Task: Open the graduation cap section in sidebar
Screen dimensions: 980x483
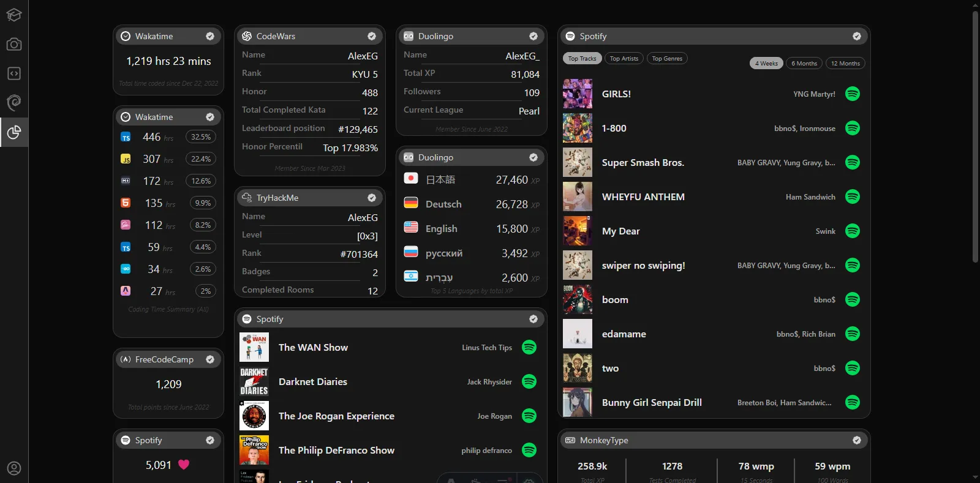Action: (13, 15)
